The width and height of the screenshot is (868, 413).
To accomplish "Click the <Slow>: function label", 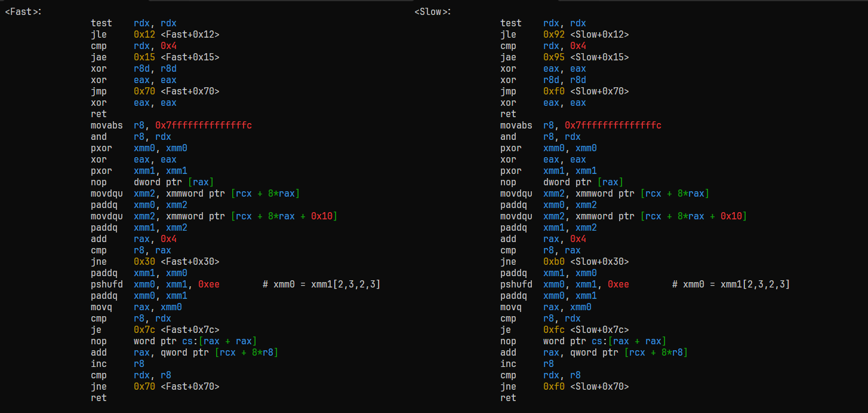I will (x=433, y=12).
